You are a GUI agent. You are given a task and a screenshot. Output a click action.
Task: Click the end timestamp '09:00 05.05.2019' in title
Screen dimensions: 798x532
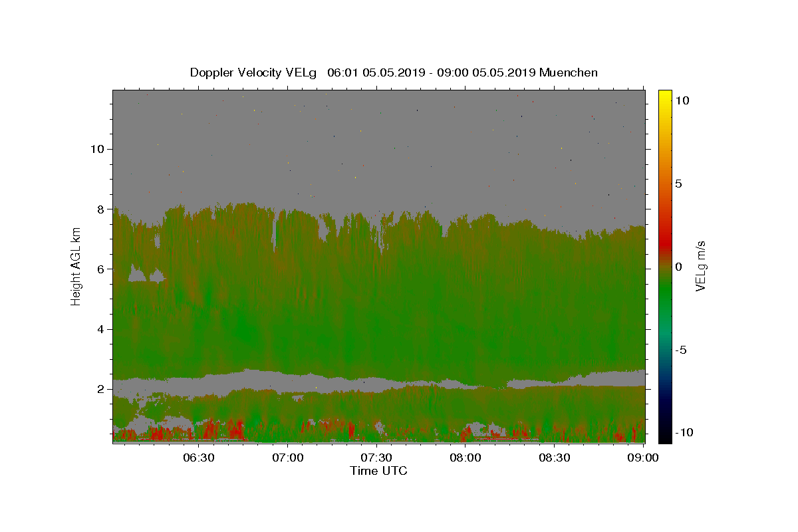[x=485, y=72]
